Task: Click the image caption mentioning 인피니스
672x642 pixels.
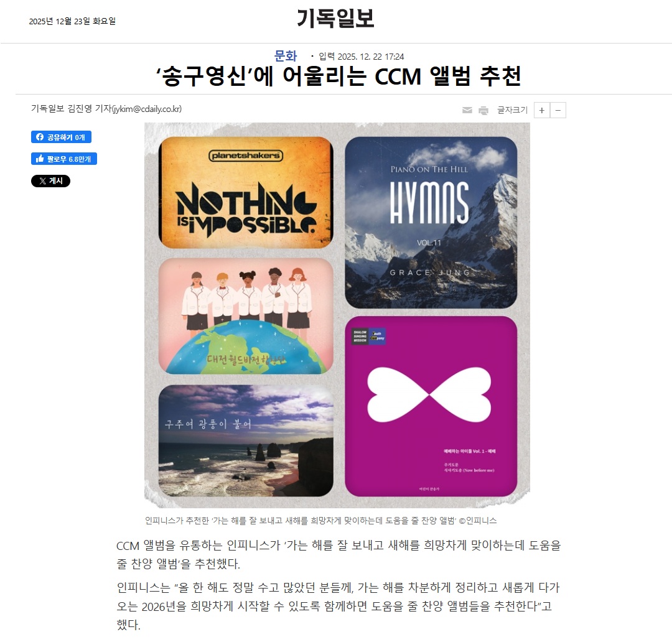Action: tap(320, 520)
